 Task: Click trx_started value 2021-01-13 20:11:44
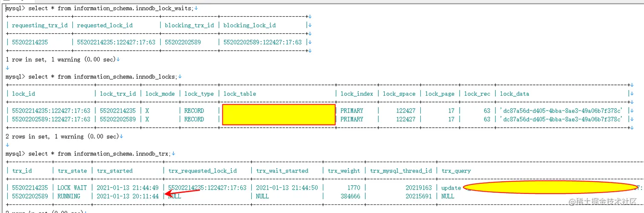(128, 196)
